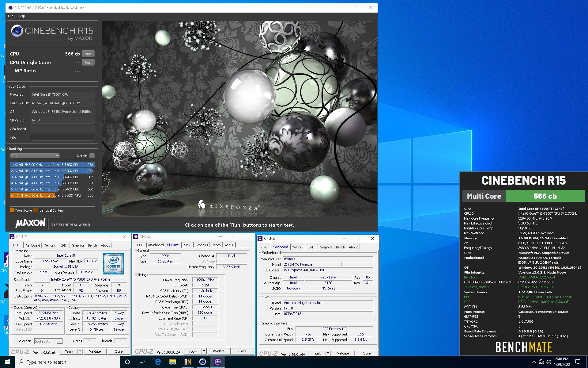Screen dimensions: 588x368
Task: Click the orange Your Score legend swatch
Action: click(x=12, y=210)
